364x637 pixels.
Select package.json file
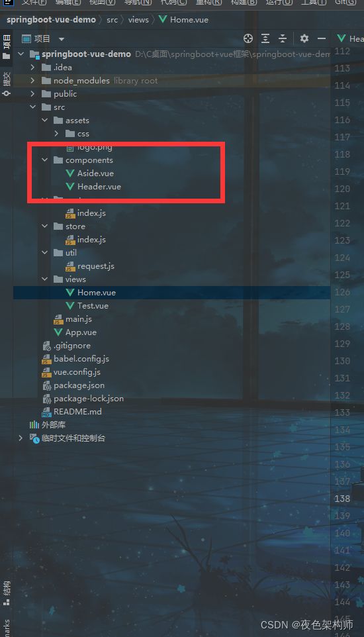[79, 385]
